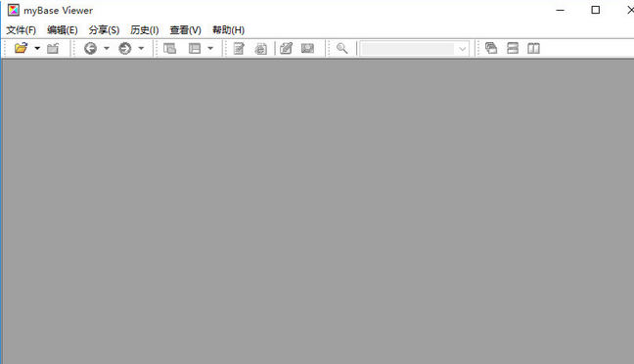The image size is (634, 364).
Task: Click the open database folder icon
Action: tap(21, 48)
